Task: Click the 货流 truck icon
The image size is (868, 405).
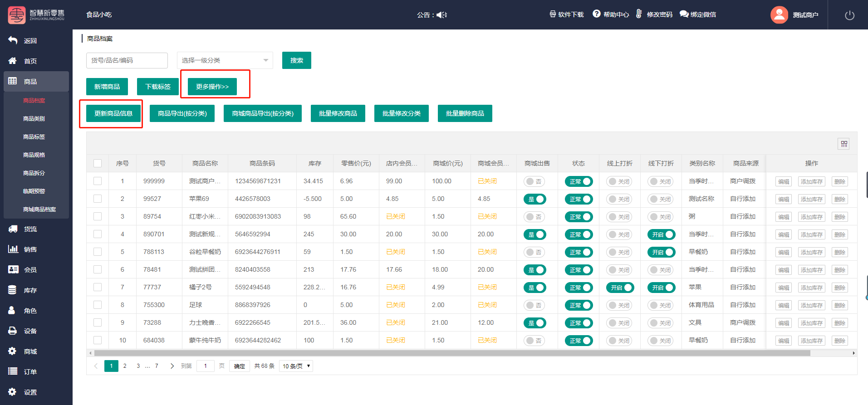Action: click(13, 229)
